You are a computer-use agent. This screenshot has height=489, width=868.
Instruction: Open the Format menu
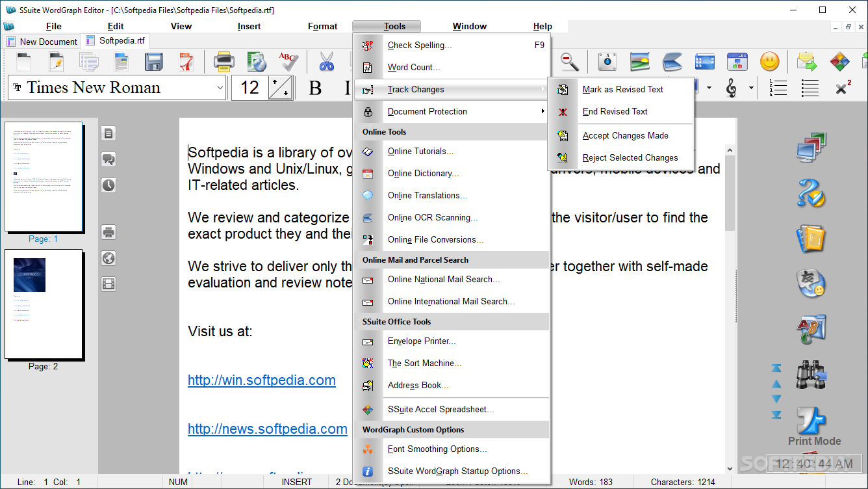[323, 26]
